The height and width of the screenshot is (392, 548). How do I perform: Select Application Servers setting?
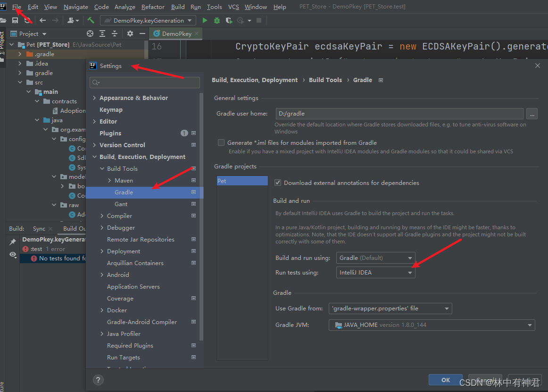(133, 287)
